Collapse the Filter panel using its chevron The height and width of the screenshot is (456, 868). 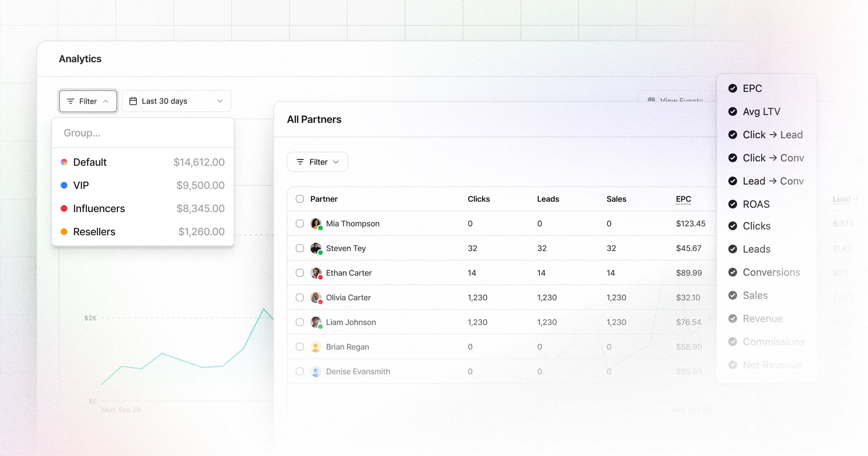pyautogui.click(x=106, y=101)
